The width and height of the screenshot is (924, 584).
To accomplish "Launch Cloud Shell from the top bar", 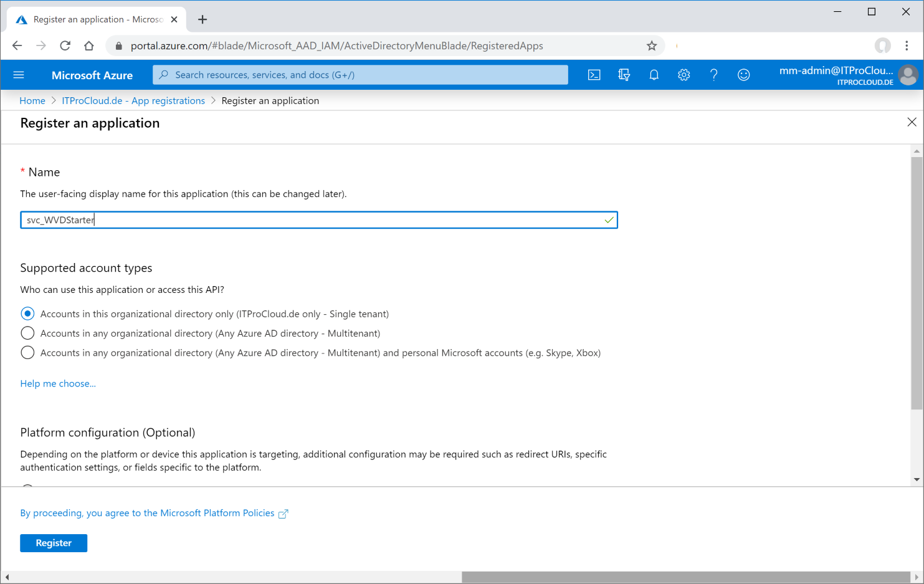I will click(594, 75).
